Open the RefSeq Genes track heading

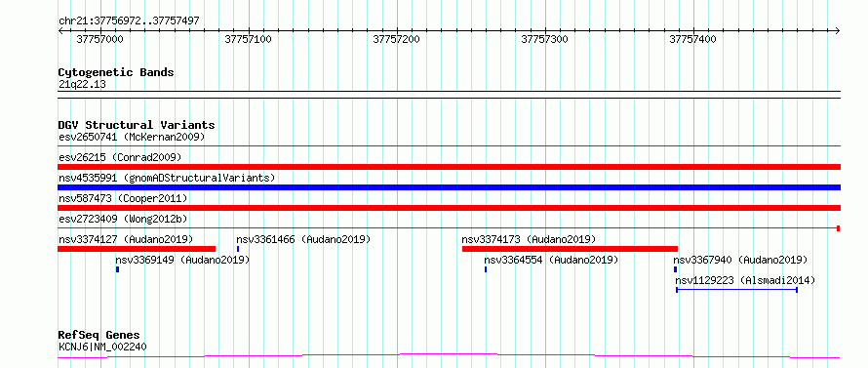pyautogui.click(x=99, y=336)
